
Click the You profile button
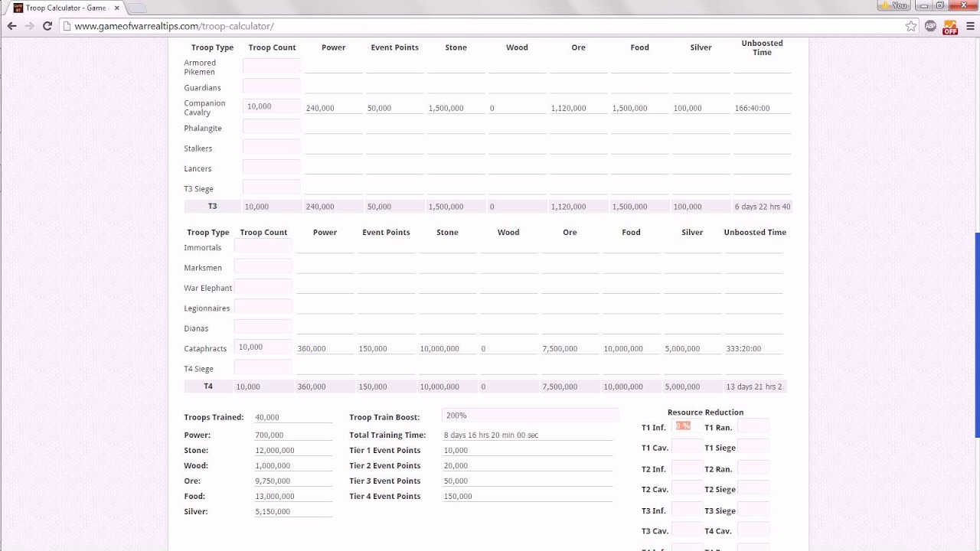(893, 5)
